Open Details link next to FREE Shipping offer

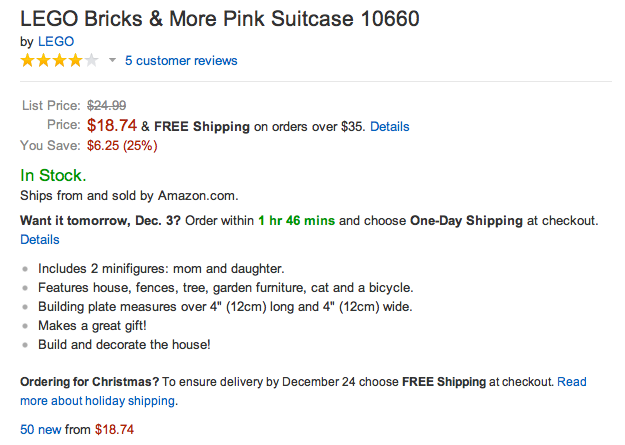(x=390, y=127)
